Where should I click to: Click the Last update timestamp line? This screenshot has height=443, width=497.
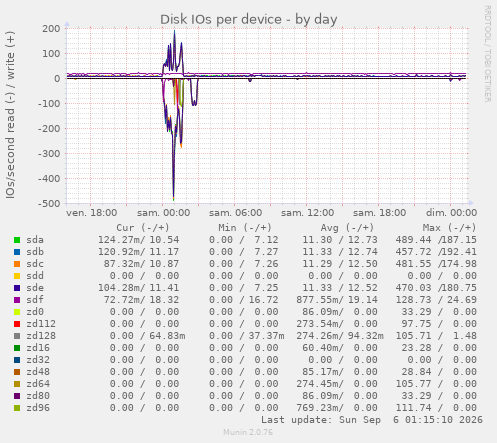372,420
